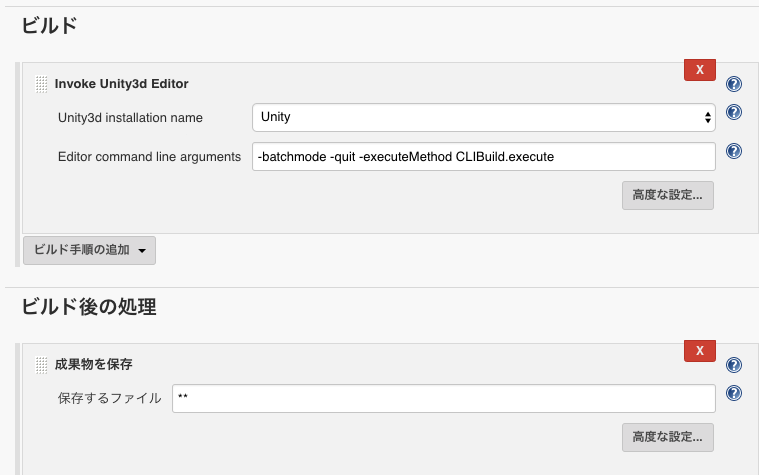The height and width of the screenshot is (475, 759).
Task: Delete the Invoke Unity3d Editor build step
Action: 699,70
